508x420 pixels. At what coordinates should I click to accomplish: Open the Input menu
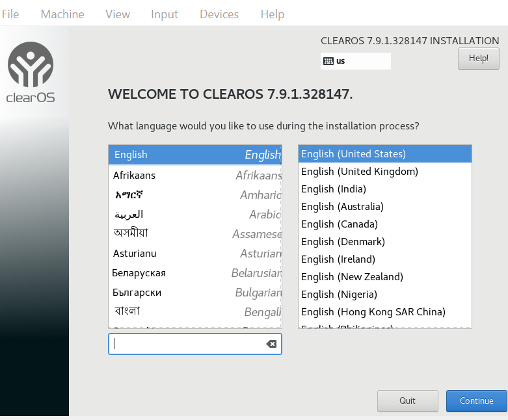[165, 14]
